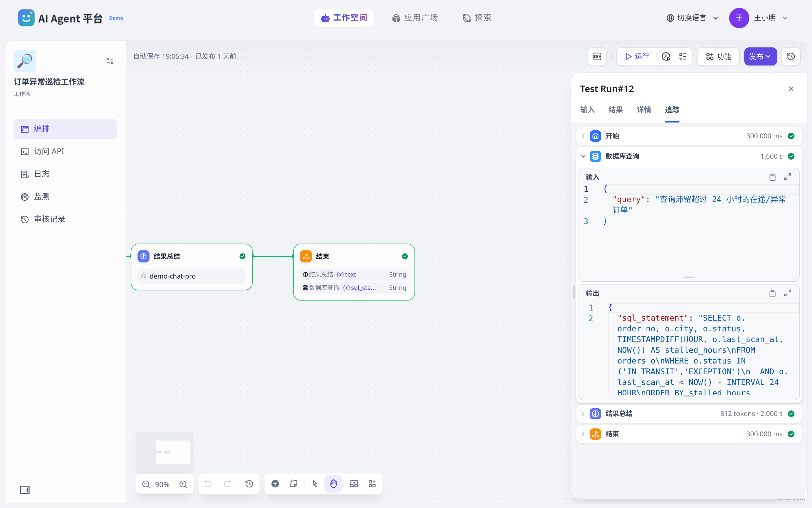Open the ENV environment variables button
This screenshot has width=812, height=508.
(597, 56)
